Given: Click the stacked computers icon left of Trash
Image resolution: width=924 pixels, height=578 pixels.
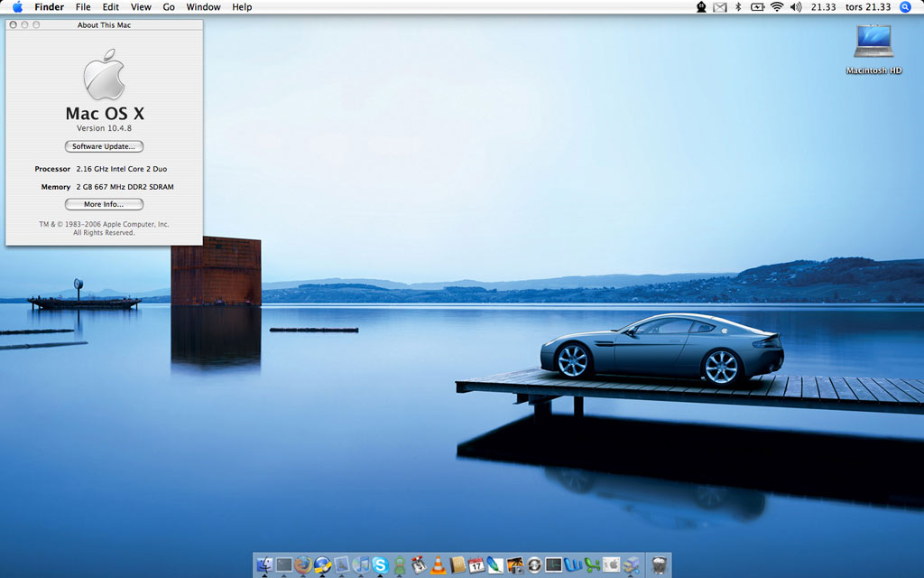Looking at the screenshot, I should click(631, 565).
